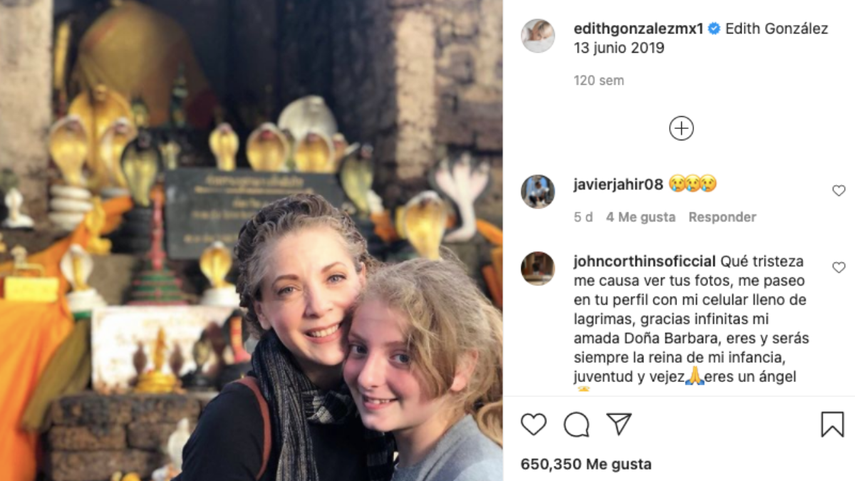This screenshot has width=855, height=481.
Task: Reply to javierjahir08 with Responder
Action: [x=722, y=217]
